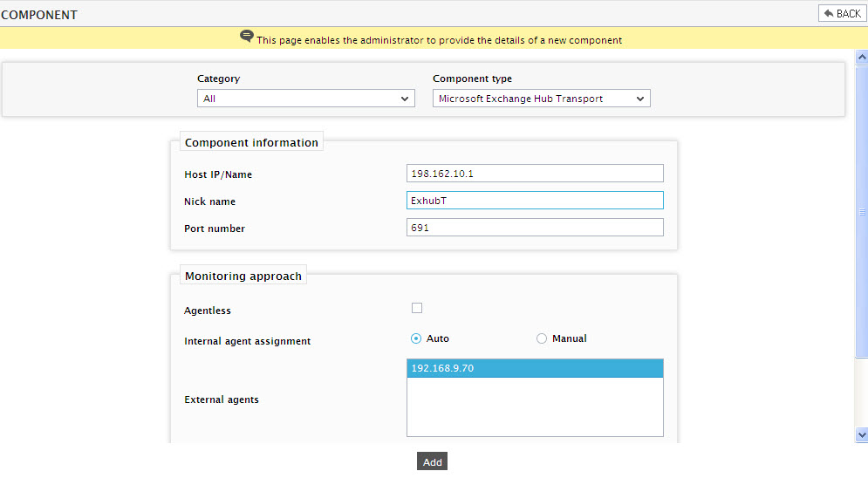Select Manual internal agent assignment
868x478 pixels.
pos(542,338)
